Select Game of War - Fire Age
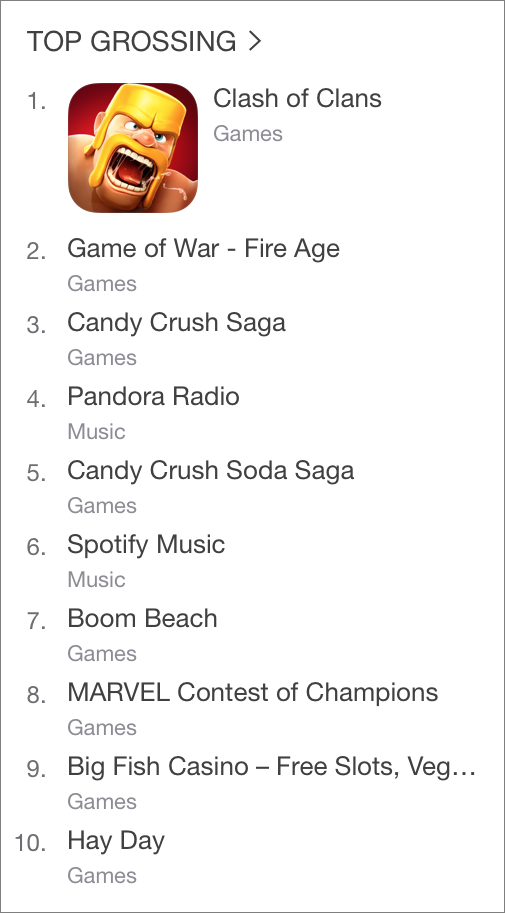 coord(203,249)
